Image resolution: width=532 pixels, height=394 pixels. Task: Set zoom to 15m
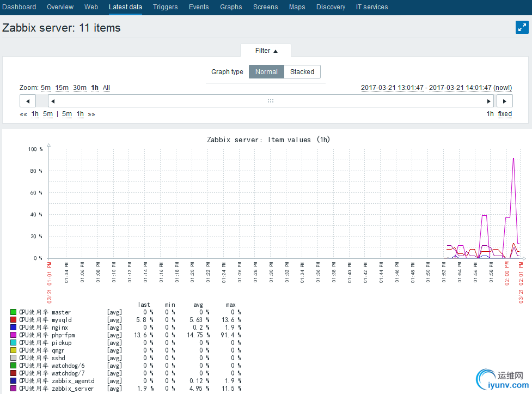click(x=62, y=88)
